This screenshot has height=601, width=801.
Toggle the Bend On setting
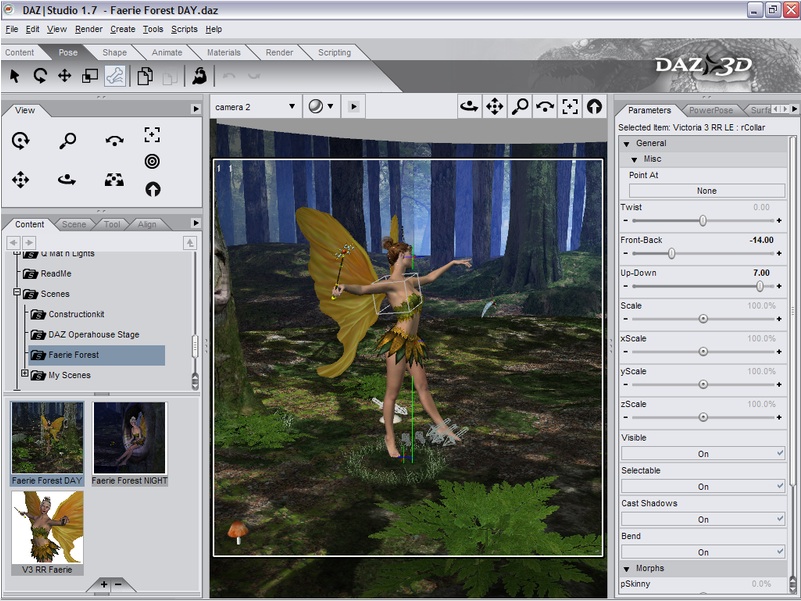click(703, 551)
